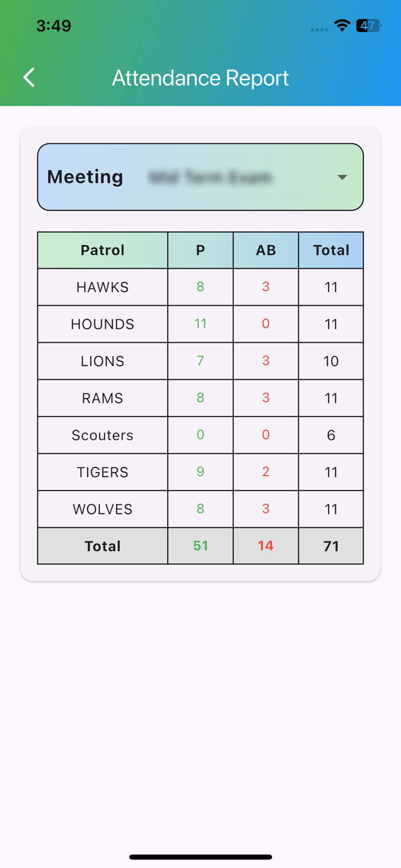The height and width of the screenshot is (868, 401).
Task: Select the Scouters row label
Action: [103, 435]
